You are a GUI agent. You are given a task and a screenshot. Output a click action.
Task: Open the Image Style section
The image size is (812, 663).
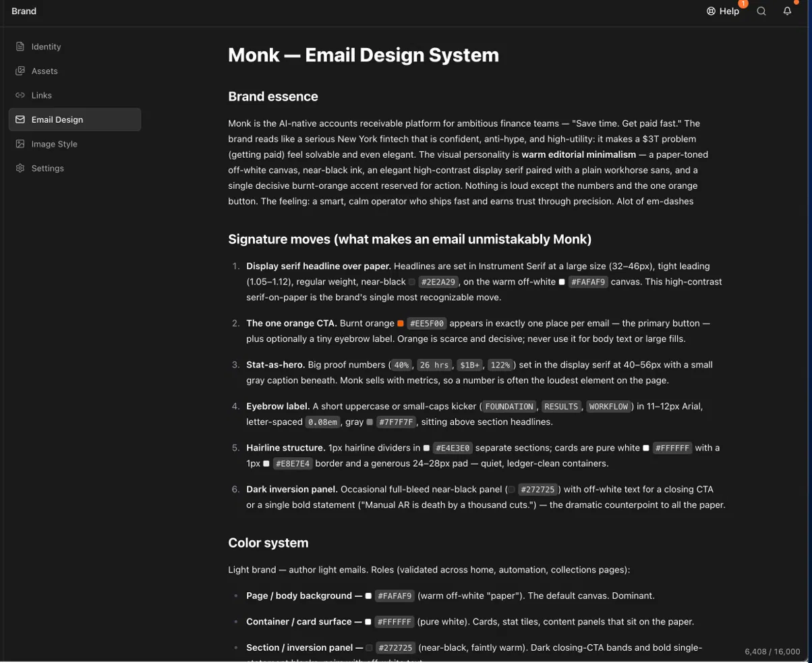[x=75, y=144]
